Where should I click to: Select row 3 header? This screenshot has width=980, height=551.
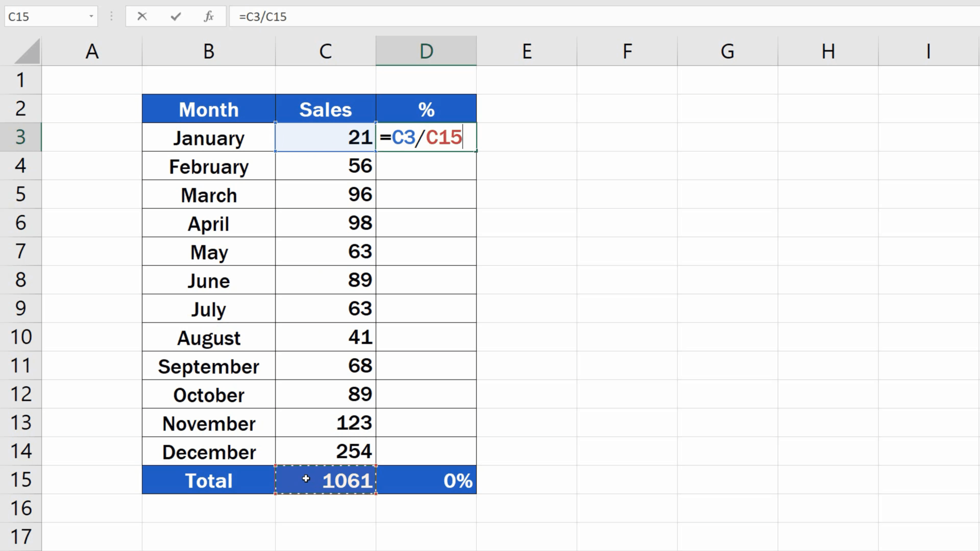(x=20, y=137)
